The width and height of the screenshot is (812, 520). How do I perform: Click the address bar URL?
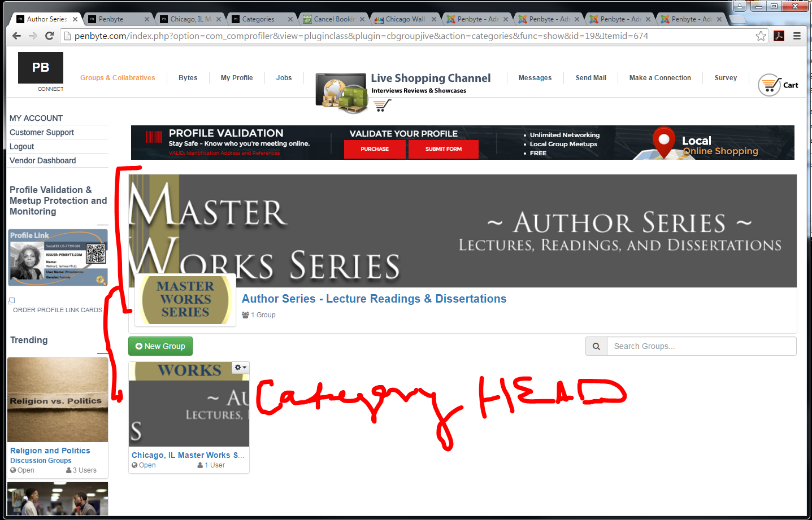click(361, 36)
